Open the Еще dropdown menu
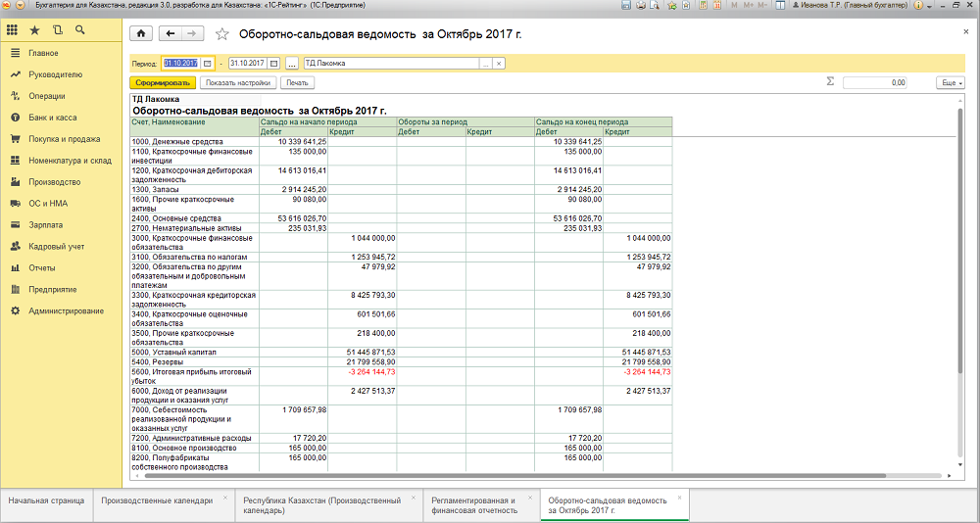This screenshot has width=980, height=523. pos(950,82)
